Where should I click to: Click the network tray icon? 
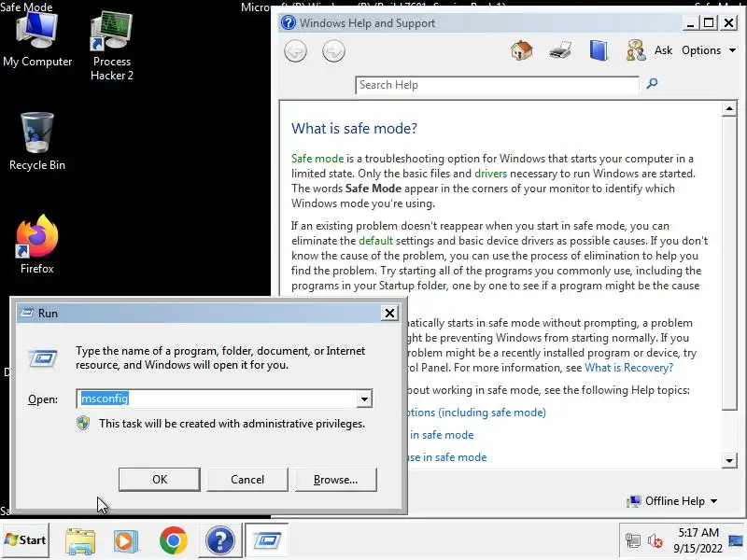633,541
